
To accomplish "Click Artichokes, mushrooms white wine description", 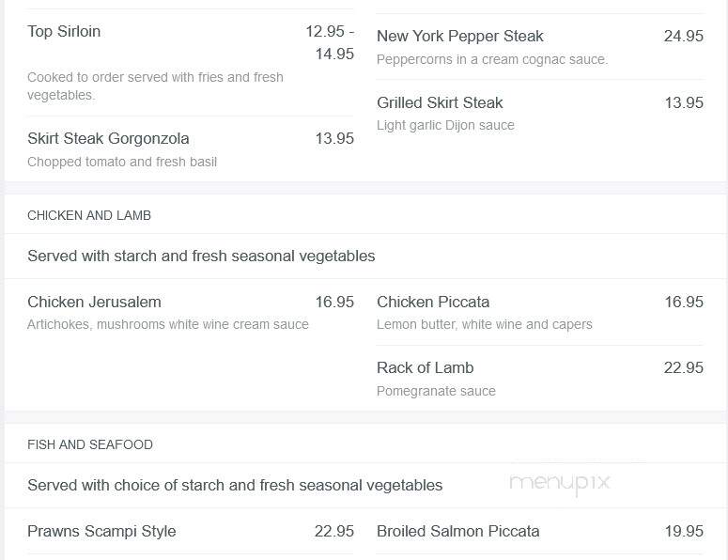I will point(168,324).
